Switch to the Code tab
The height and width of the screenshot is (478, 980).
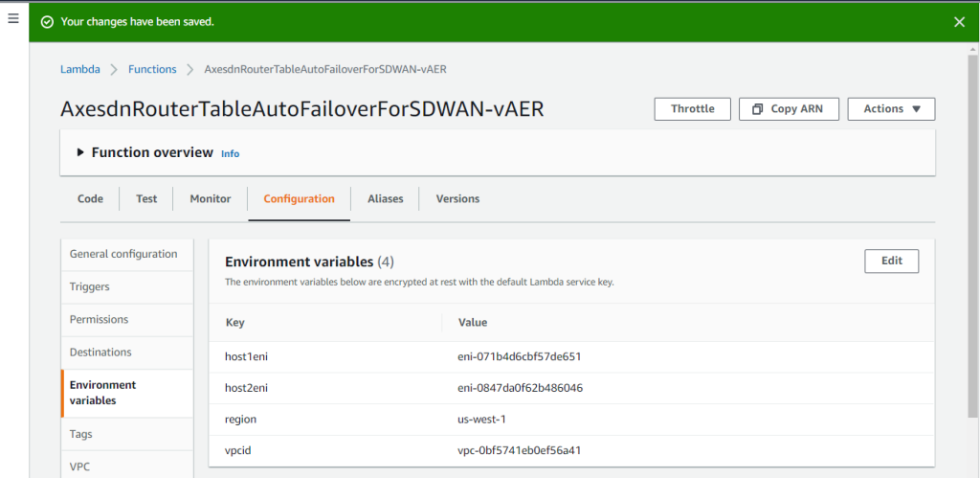point(90,198)
